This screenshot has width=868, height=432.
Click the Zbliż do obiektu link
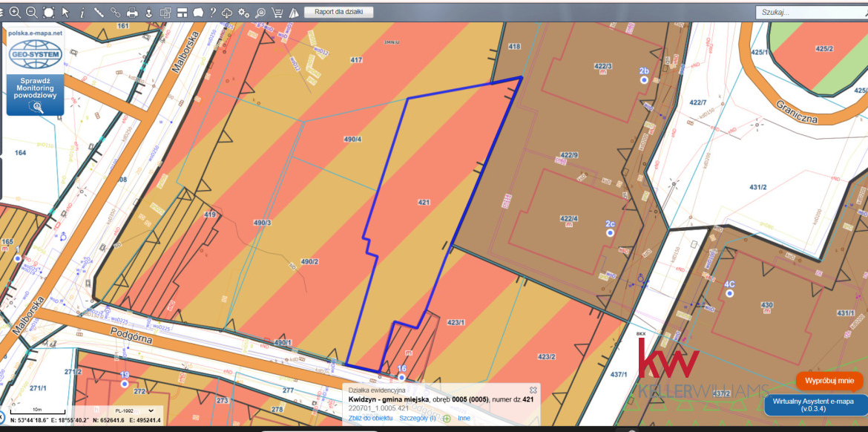click(370, 419)
